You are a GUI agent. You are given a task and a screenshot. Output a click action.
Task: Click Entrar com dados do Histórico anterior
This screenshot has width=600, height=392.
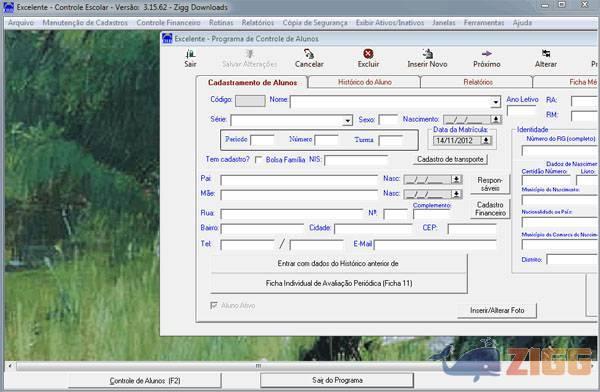pyautogui.click(x=338, y=263)
